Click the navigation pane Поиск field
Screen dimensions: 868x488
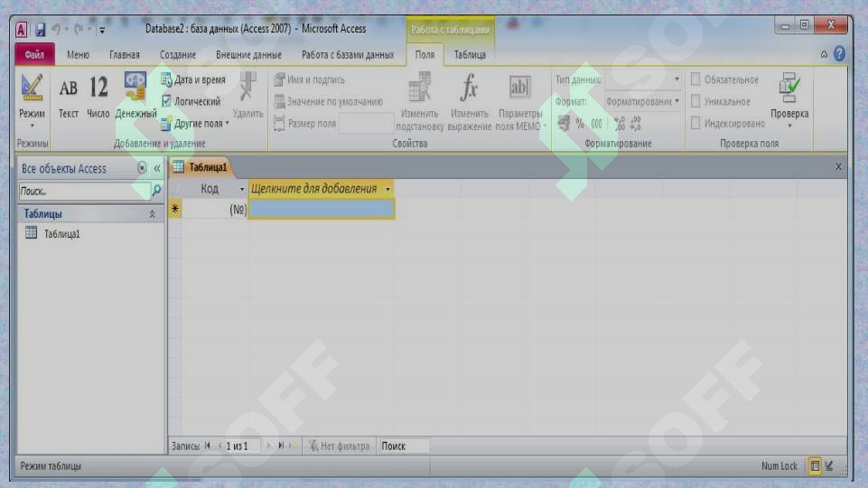coord(84,191)
